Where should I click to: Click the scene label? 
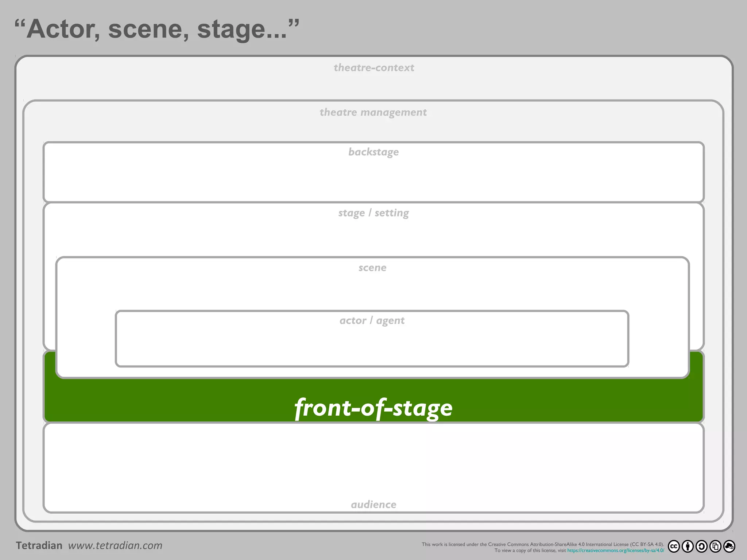(372, 268)
